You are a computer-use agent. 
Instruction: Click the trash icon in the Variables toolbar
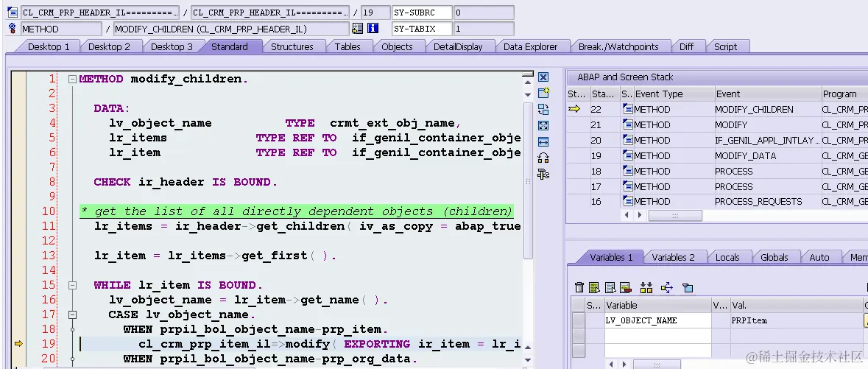(x=579, y=287)
